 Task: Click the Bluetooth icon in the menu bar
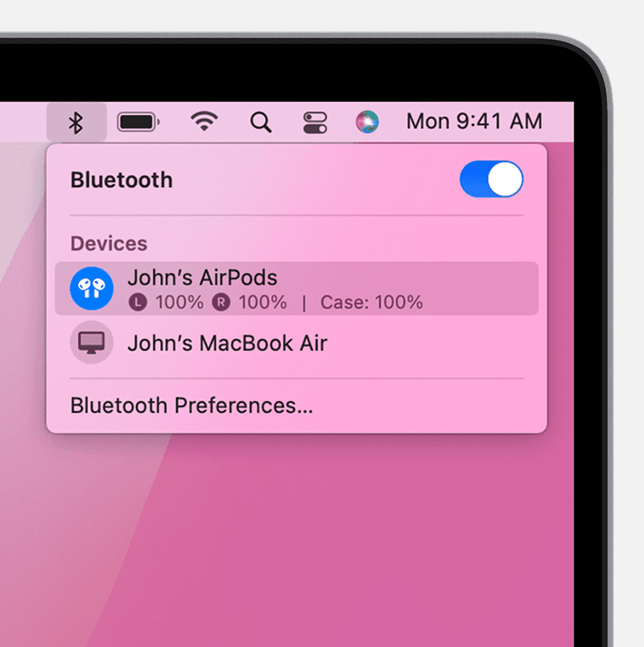[x=76, y=122]
